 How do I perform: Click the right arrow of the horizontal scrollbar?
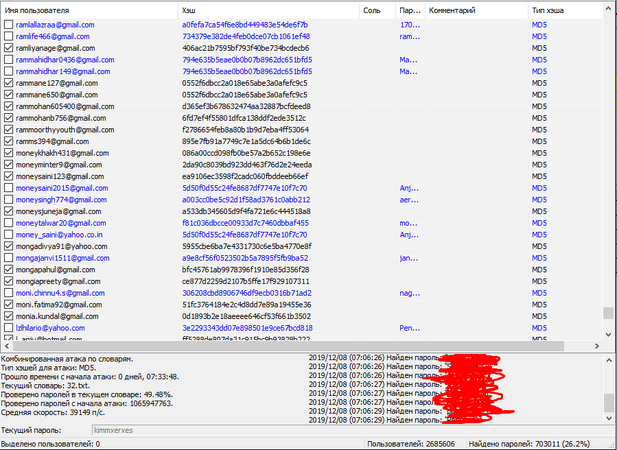click(x=597, y=346)
